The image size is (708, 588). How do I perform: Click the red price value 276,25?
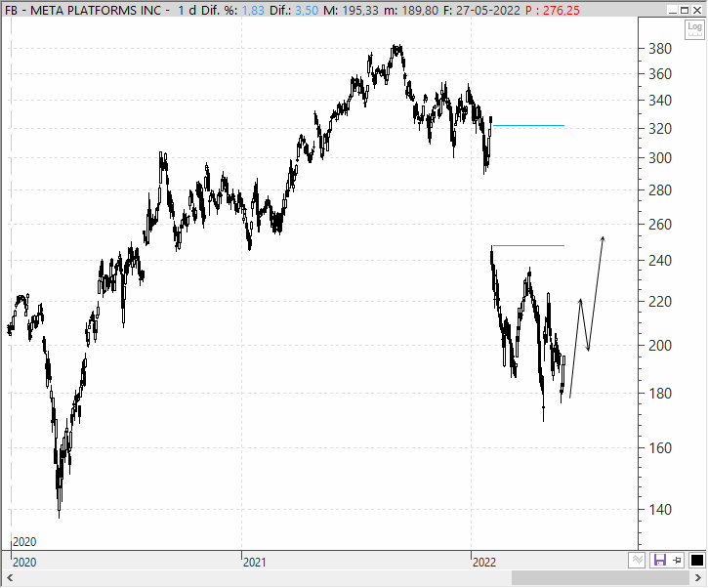coord(562,10)
